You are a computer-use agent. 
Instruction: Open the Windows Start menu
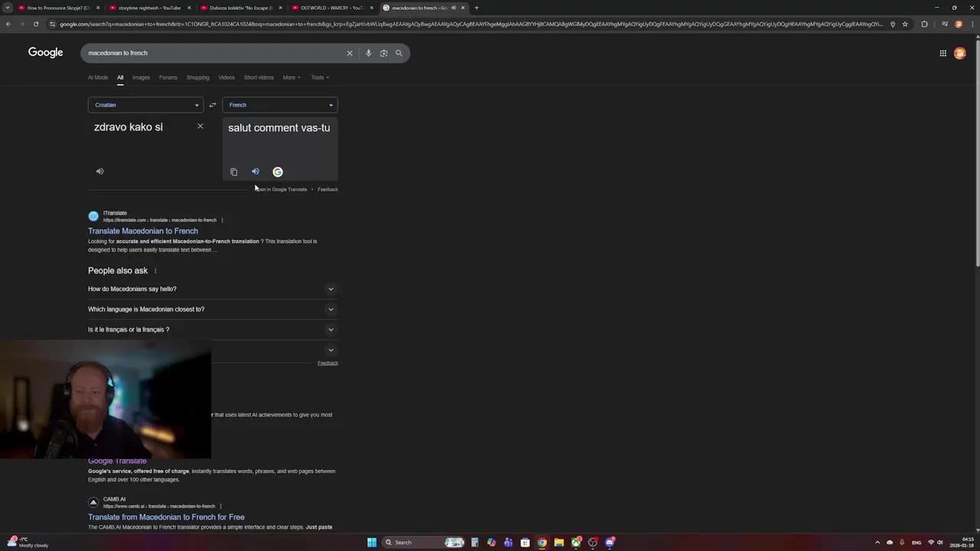[371, 543]
